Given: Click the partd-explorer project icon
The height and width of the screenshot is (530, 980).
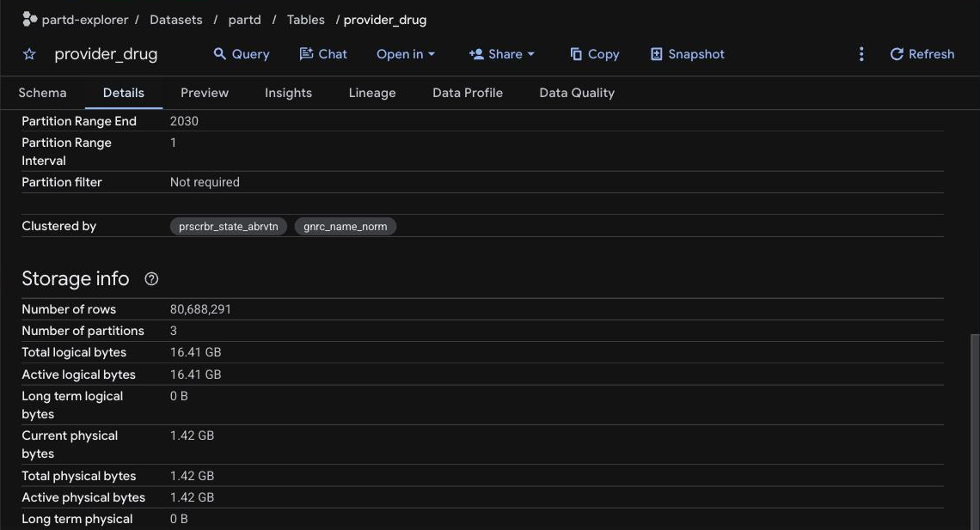Looking at the screenshot, I should coord(29,20).
